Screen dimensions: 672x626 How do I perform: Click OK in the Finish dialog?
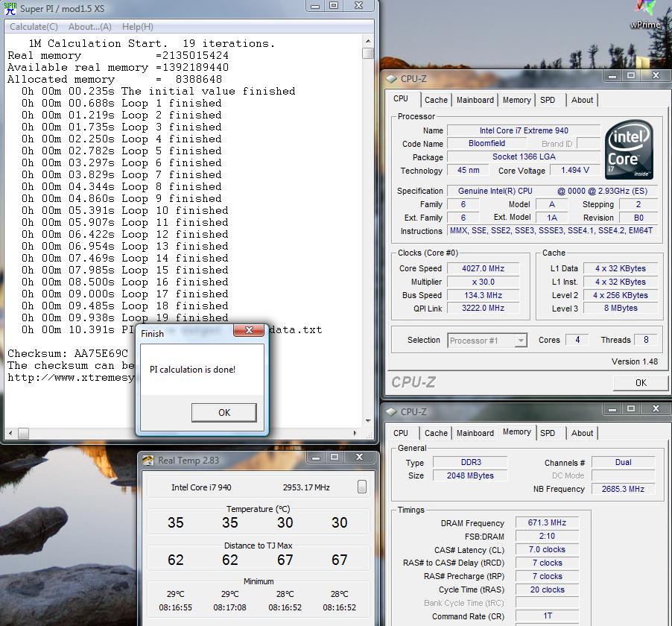tap(224, 412)
